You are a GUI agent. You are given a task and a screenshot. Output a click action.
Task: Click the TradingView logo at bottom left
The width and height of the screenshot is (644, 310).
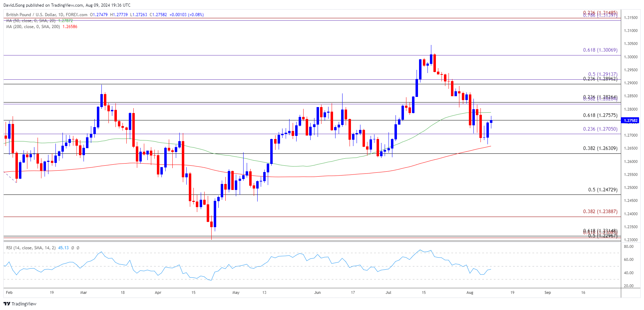[20, 304]
